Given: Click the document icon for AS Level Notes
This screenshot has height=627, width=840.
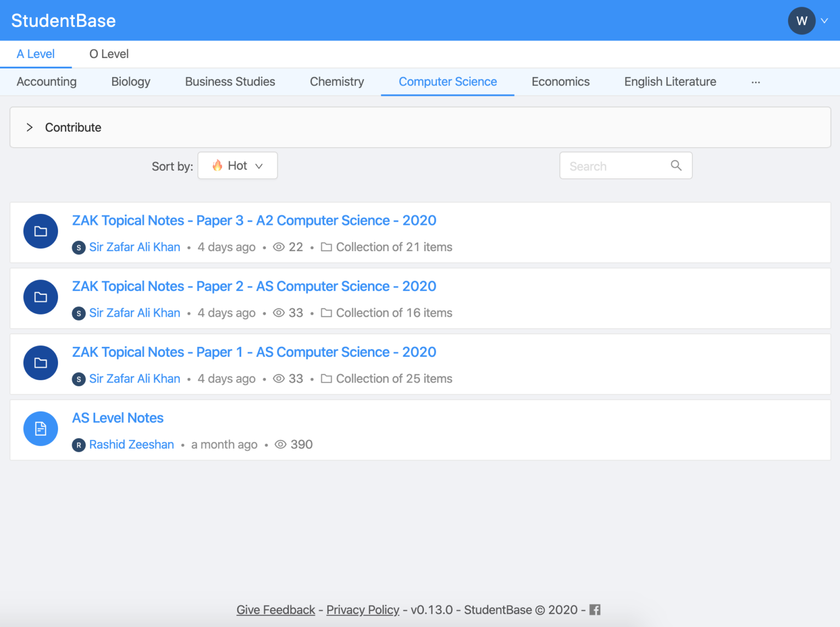Looking at the screenshot, I should tap(40, 429).
